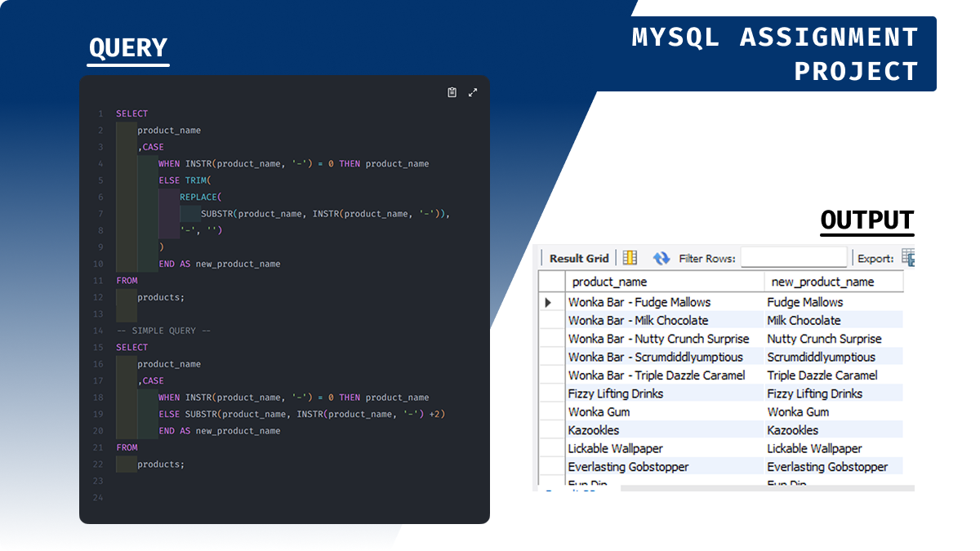This screenshot has width=980, height=551.
Task: Click the "'-', '')" arguments line
Action: click(x=201, y=230)
